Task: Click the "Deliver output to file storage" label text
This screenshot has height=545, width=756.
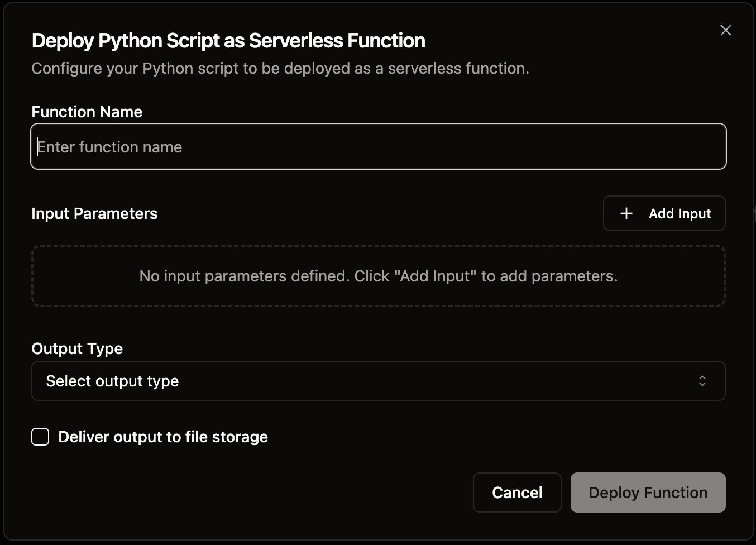Action: [163, 437]
